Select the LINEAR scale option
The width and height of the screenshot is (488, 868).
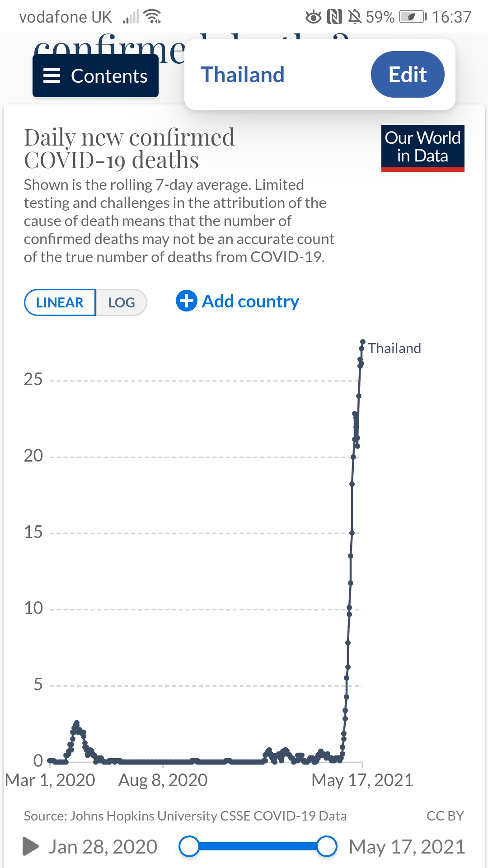[60, 302]
